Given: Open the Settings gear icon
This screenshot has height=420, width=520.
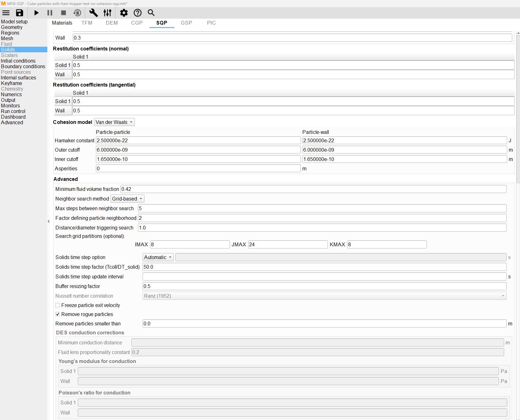Looking at the screenshot, I should pos(124,13).
